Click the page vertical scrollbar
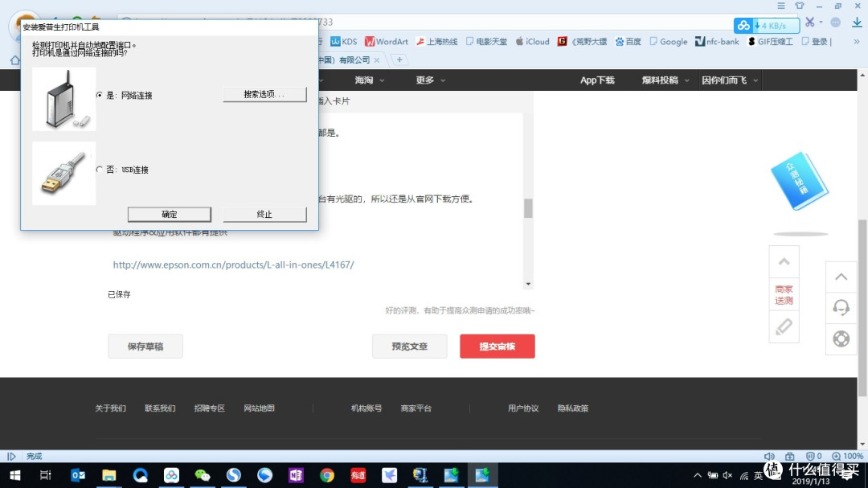 (862, 307)
